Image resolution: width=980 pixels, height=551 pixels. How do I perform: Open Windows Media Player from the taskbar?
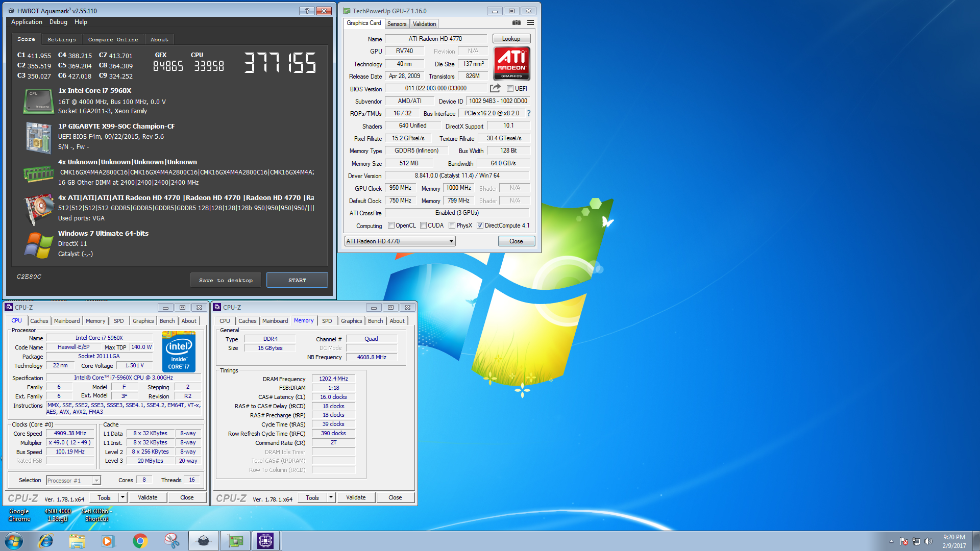[108, 541]
